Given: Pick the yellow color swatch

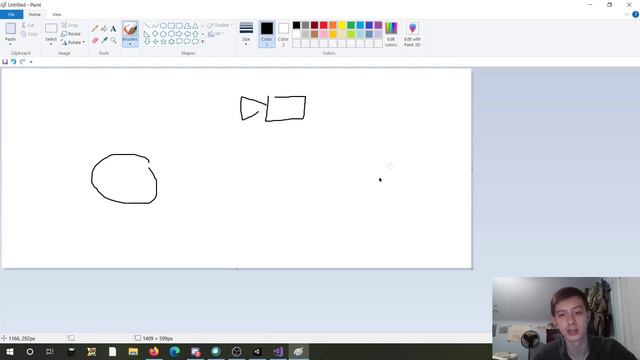Looking at the screenshot, I should click(342, 25).
